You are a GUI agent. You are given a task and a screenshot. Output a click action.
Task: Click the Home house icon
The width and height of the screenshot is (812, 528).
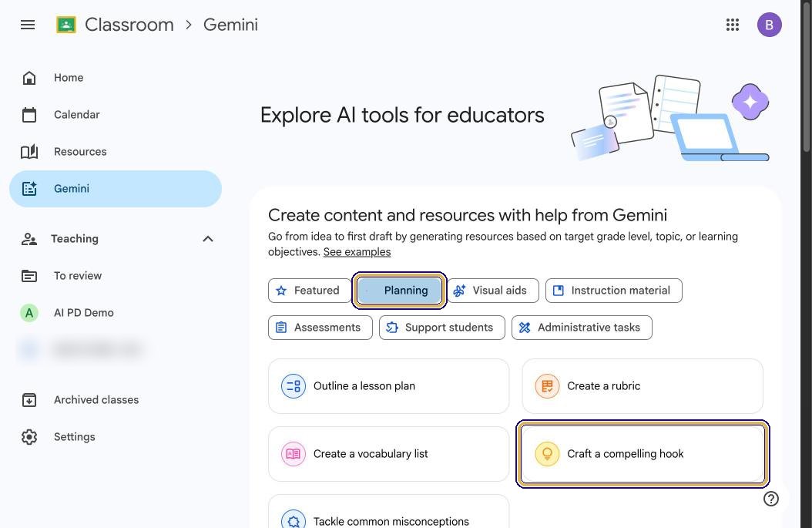point(29,78)
